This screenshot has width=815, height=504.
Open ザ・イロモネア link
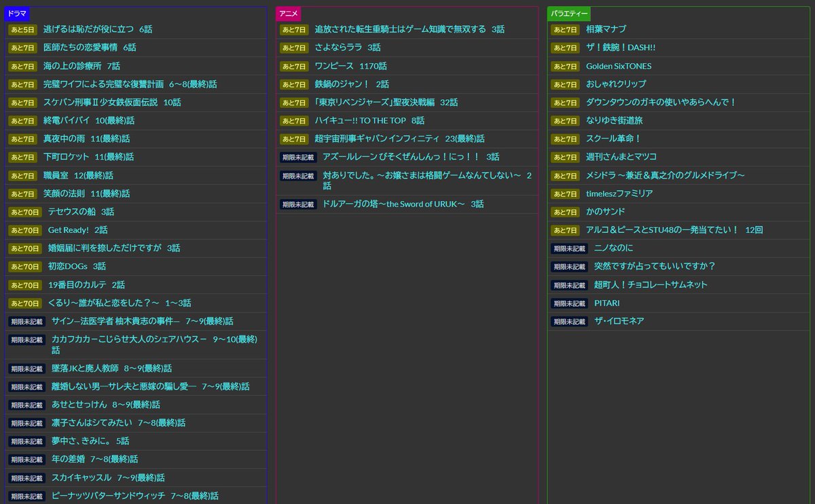[619, 321]
